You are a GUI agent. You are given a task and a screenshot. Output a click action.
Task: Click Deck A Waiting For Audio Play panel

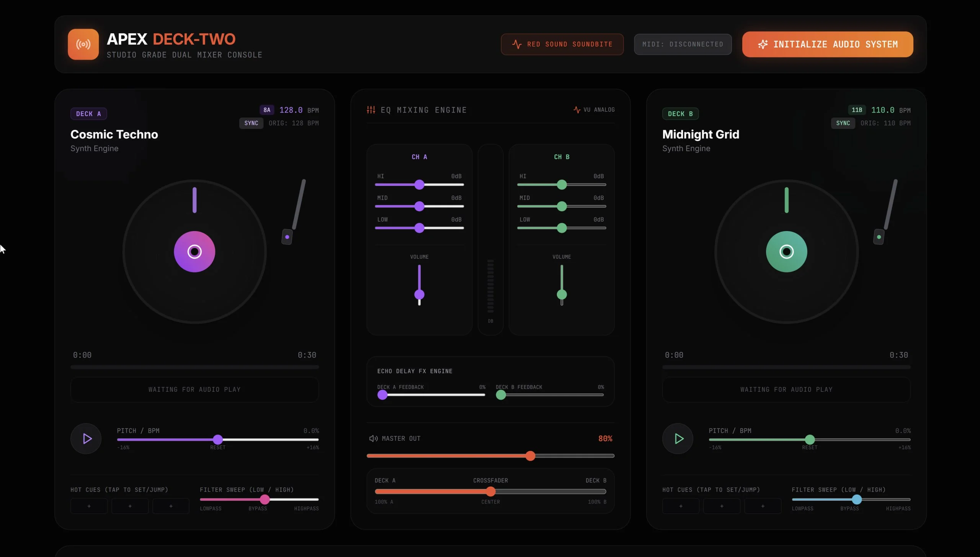point(194,389)
